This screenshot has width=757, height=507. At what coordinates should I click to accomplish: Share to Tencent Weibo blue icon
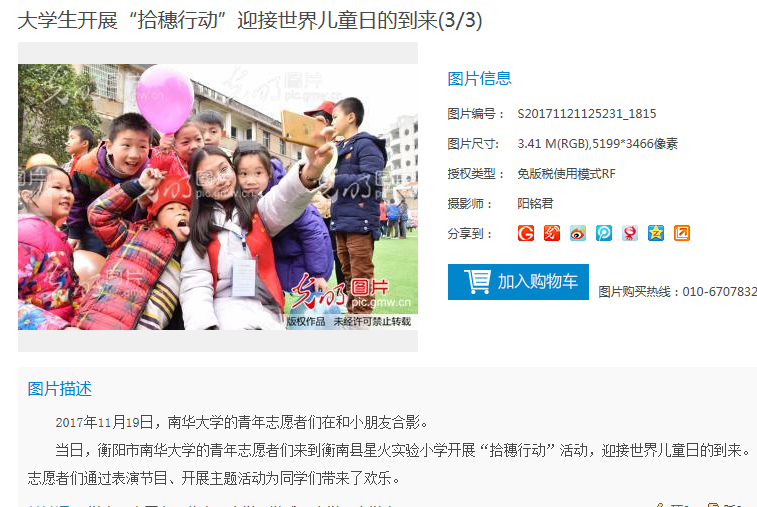click(604, 233)
